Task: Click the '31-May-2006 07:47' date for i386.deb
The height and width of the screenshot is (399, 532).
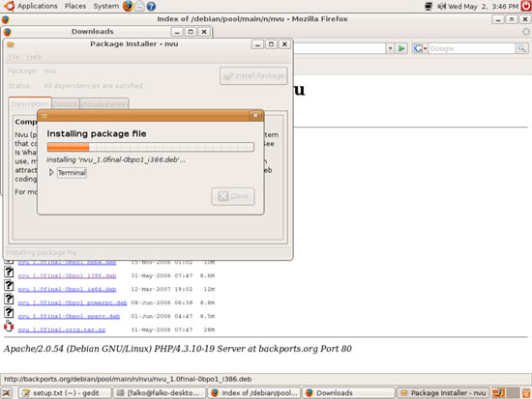Action: coord(162,275)
